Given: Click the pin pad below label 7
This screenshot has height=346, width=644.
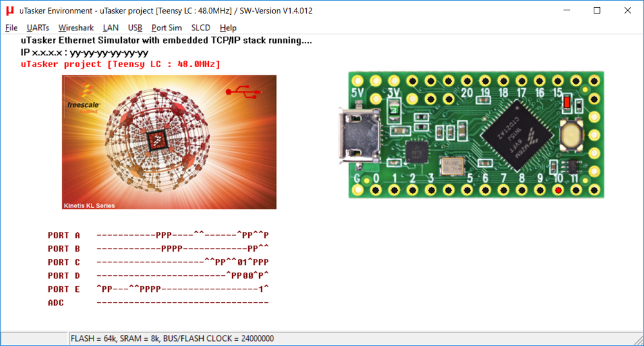Looking at the screenshot, I should click(503, 190).
